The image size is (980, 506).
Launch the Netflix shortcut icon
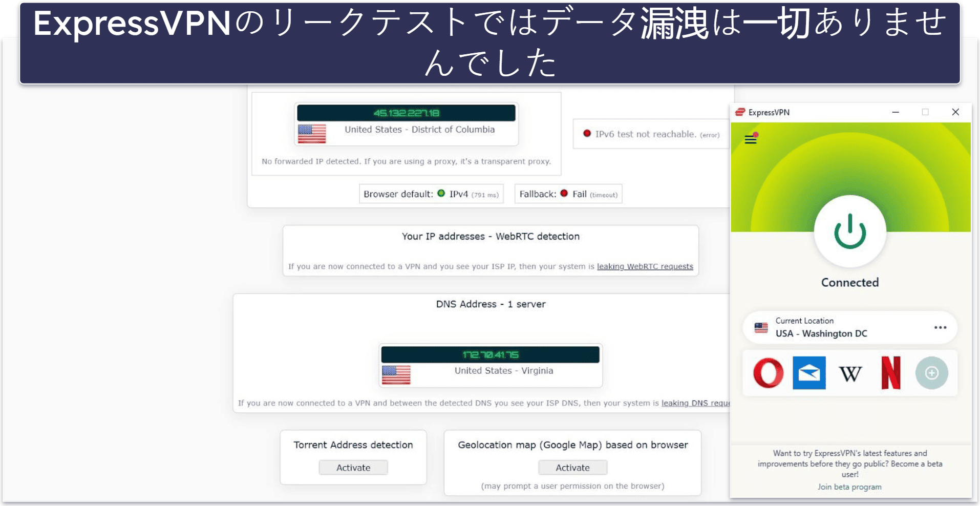(891, 373)
